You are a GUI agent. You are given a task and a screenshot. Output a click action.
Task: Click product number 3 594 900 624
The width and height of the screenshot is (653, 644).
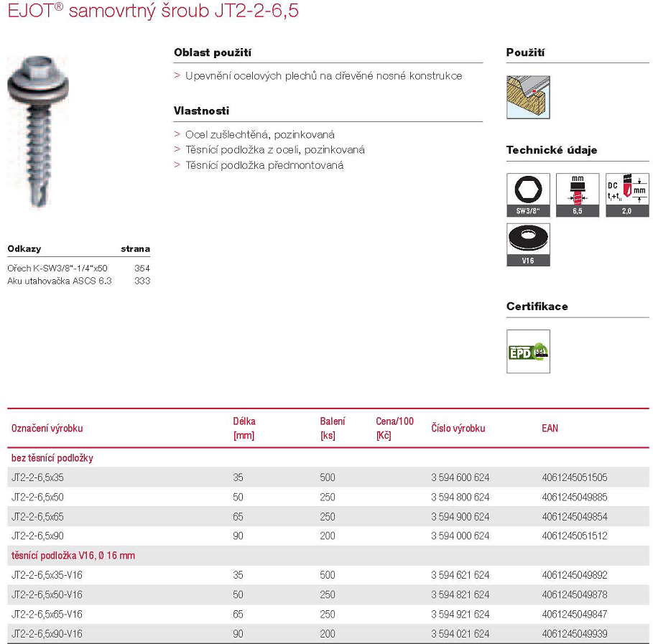tap(460, 517)
